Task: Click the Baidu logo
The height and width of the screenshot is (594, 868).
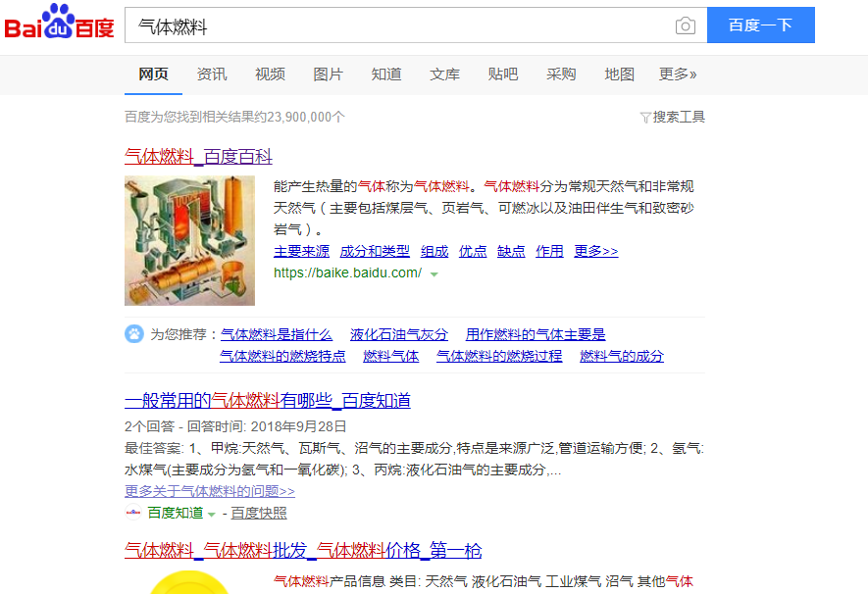Action: 59,23
